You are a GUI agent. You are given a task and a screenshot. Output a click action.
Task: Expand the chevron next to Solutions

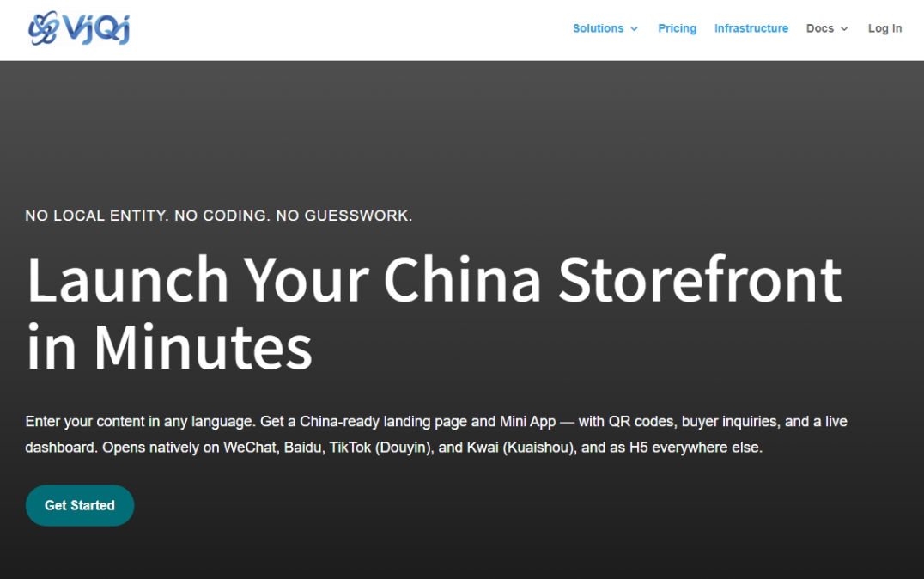click(x=635, y=29)
